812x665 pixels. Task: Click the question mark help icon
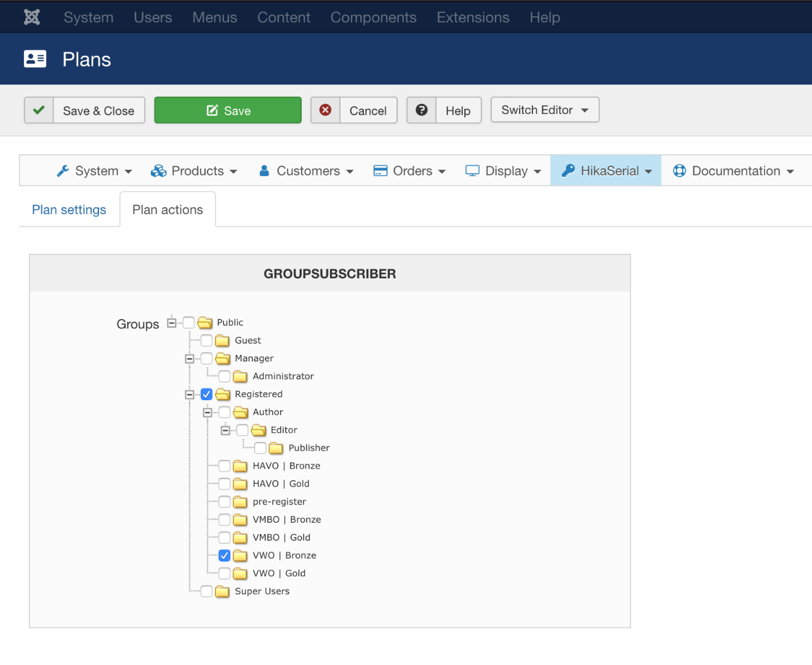[422, 110]
